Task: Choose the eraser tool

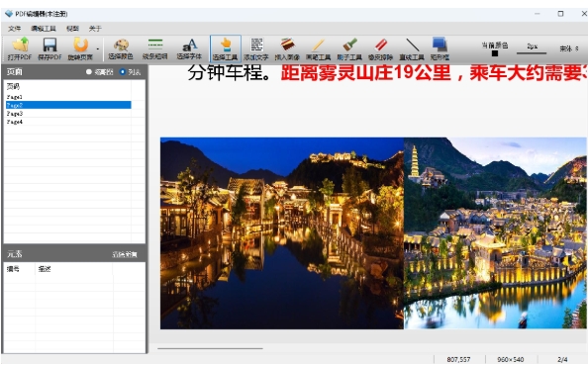Action: pyautogui.click(x=380, y=48)
